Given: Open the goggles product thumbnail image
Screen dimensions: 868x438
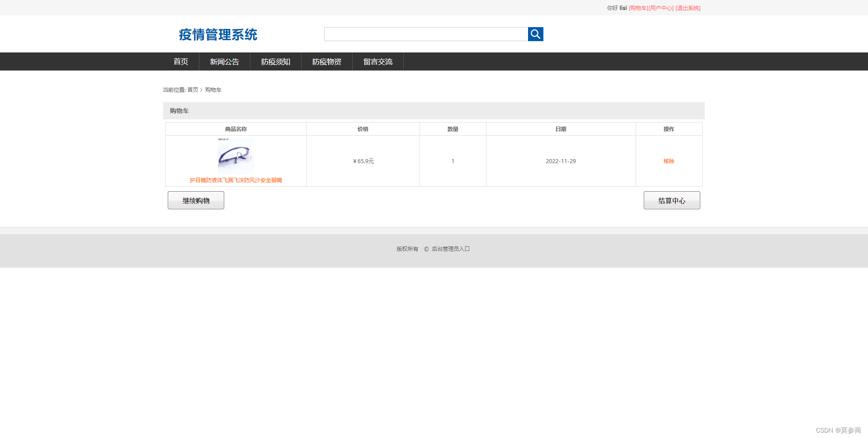Looking at the screenshot, I should 236,155.
